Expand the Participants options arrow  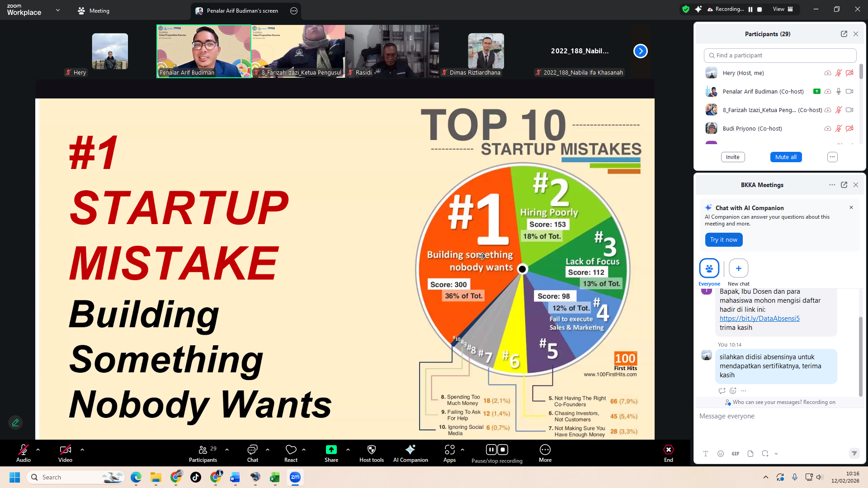[227, 450]
